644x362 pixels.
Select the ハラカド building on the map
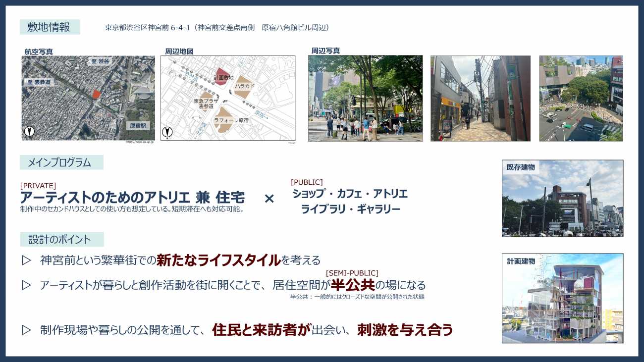tap(244, 86)
